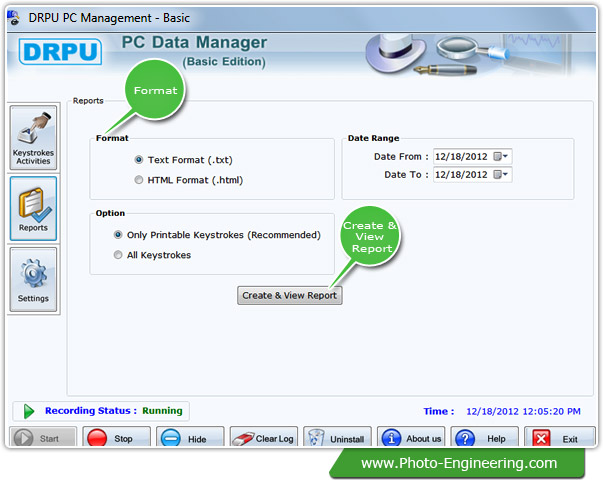This screenshot has width=603, height=480.
Task: Choose Only Printable Keystrokes option
Action: (x=217, y=235)
